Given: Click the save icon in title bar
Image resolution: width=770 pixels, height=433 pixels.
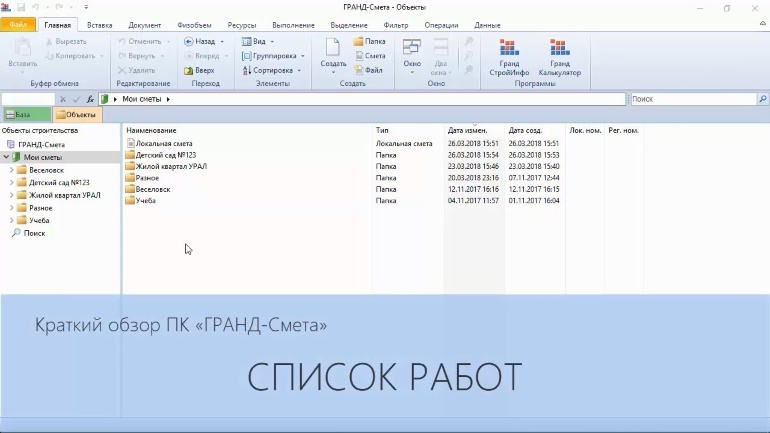Looking at the screenshot, I should click(x=21, y=7).
